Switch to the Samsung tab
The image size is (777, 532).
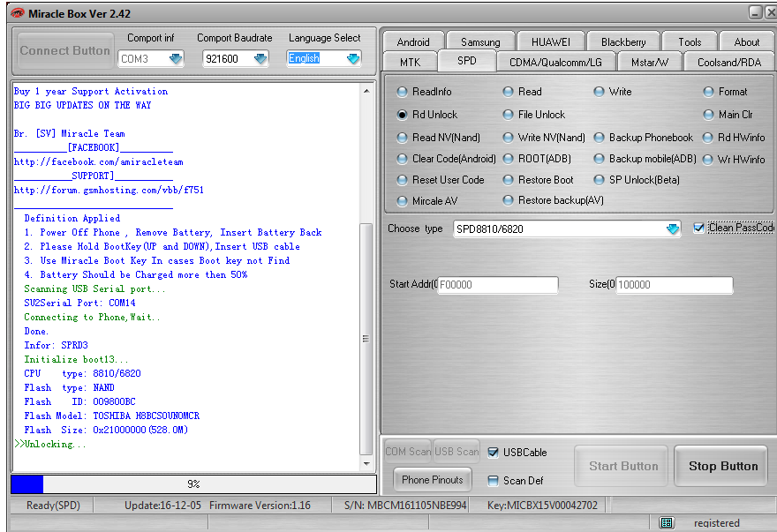pos(479,41)
